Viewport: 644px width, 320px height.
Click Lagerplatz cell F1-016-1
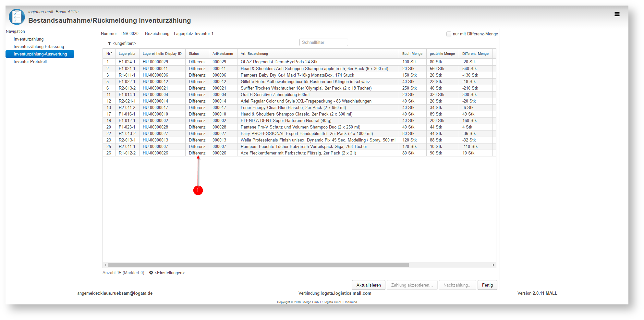127,114
